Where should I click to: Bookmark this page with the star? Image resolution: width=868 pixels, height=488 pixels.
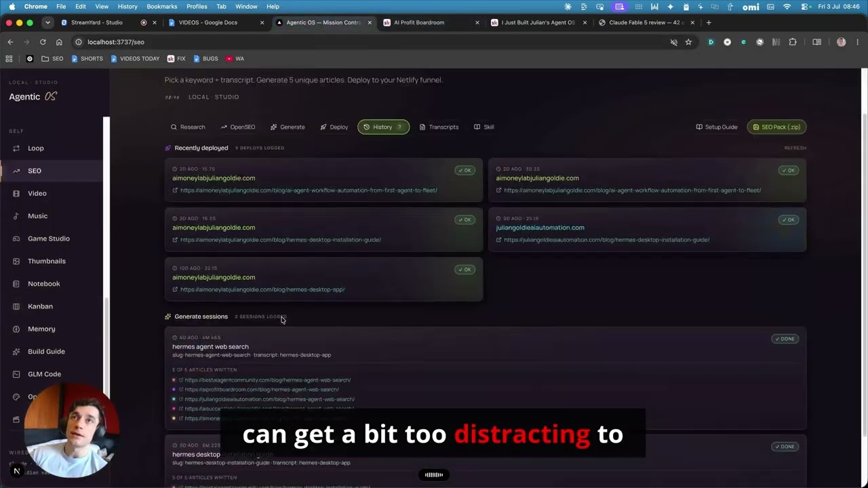[688, 42]
